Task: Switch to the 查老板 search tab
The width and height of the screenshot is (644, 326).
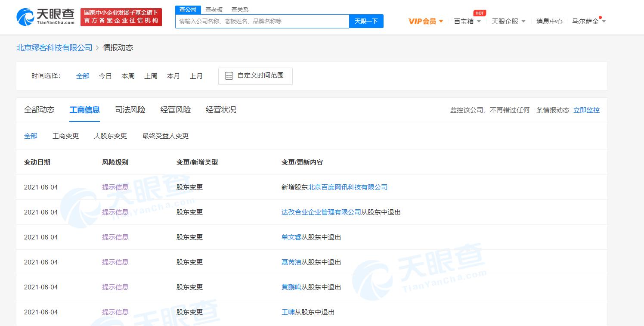Action: point(214,9)
